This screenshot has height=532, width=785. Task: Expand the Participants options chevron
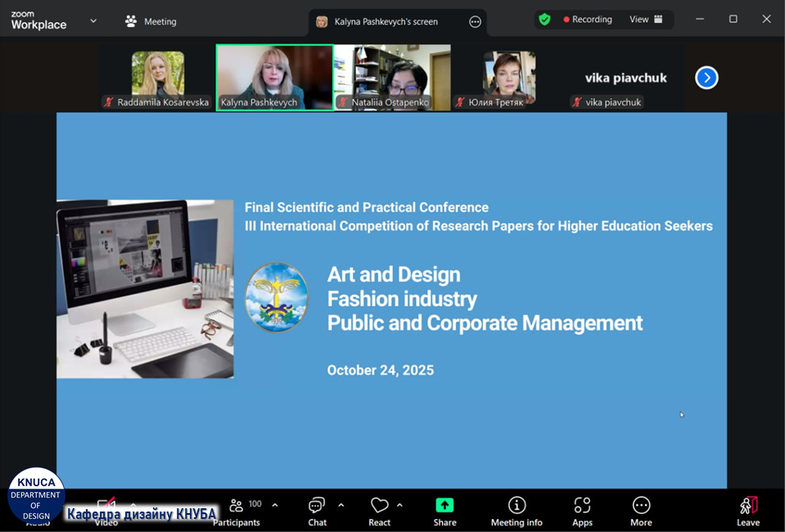[275, 505]
